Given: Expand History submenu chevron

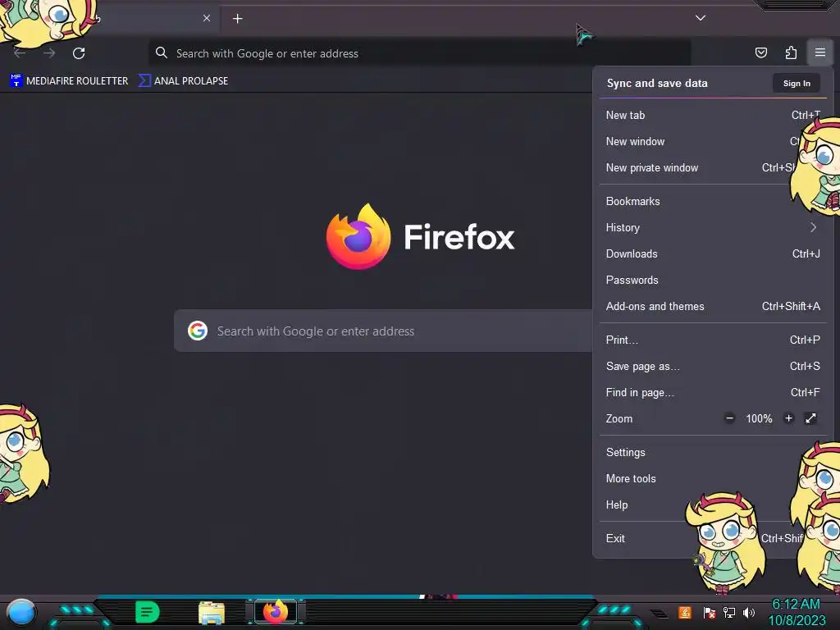Looking at the screenshot, I should tap(813, 228).
